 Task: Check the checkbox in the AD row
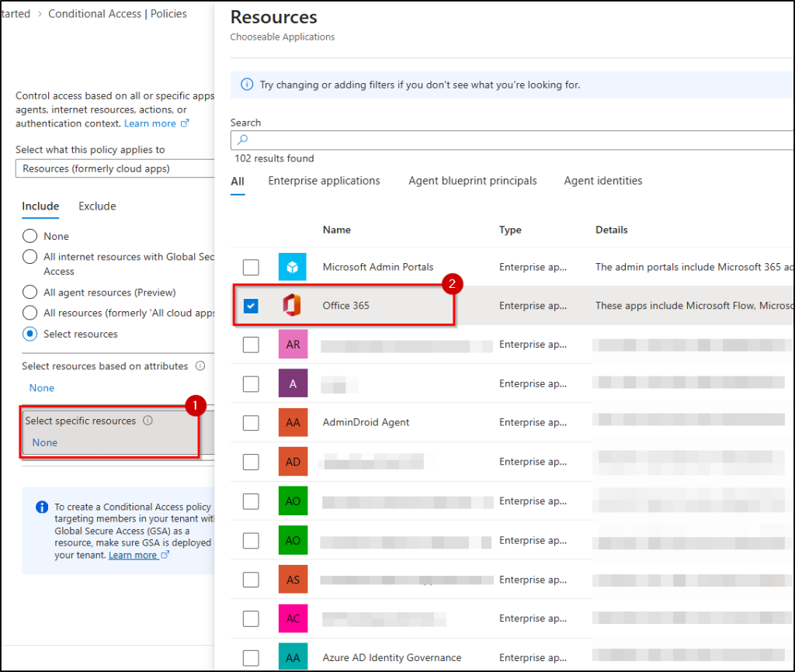251,462
